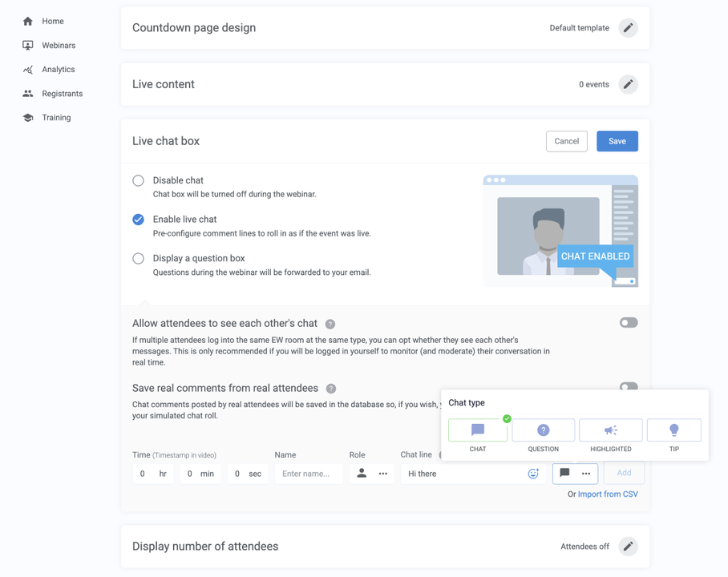Save the Live chat box settings
Viewport: 728px width, 577px height.
click(617, 141)
